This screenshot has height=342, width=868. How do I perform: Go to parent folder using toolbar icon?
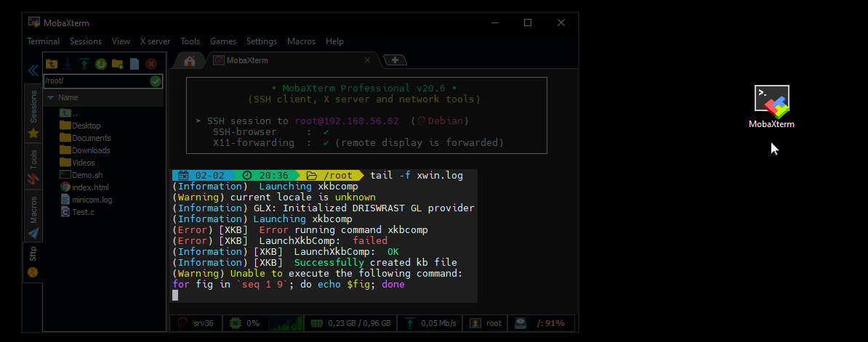52,64
